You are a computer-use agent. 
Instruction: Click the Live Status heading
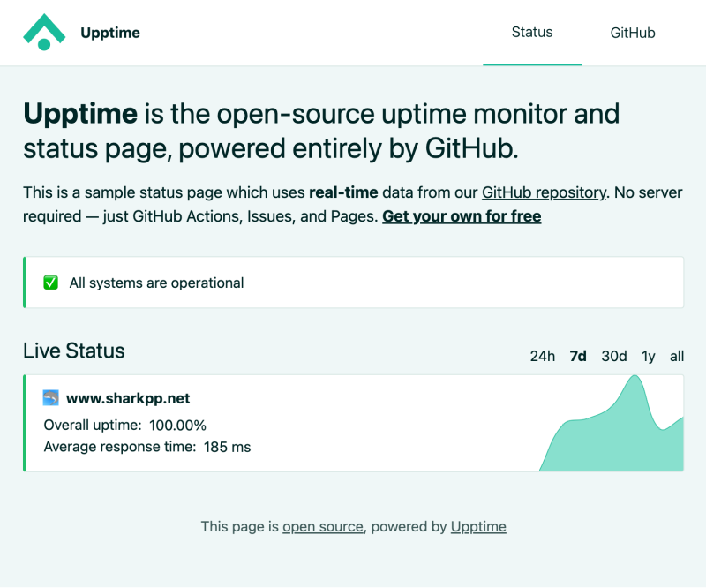pyautogui.click(x=74, y=351)
